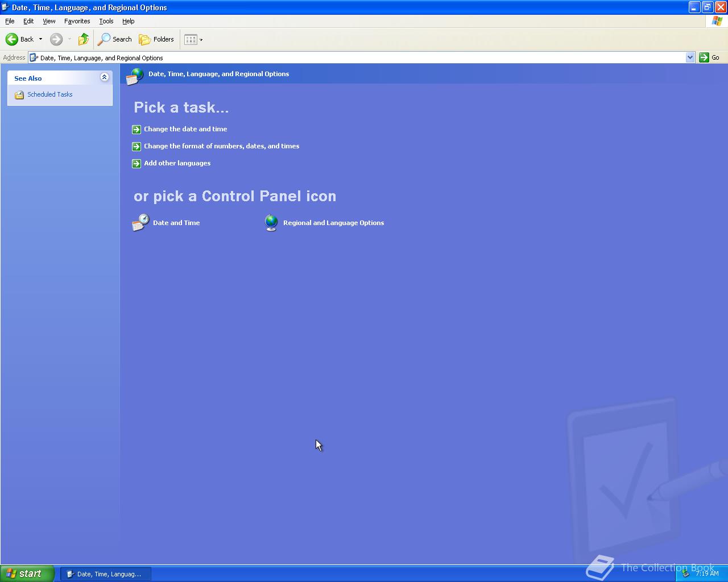Click the Windows flag logo in menu bar
The image size is (728, 582).
717,21
